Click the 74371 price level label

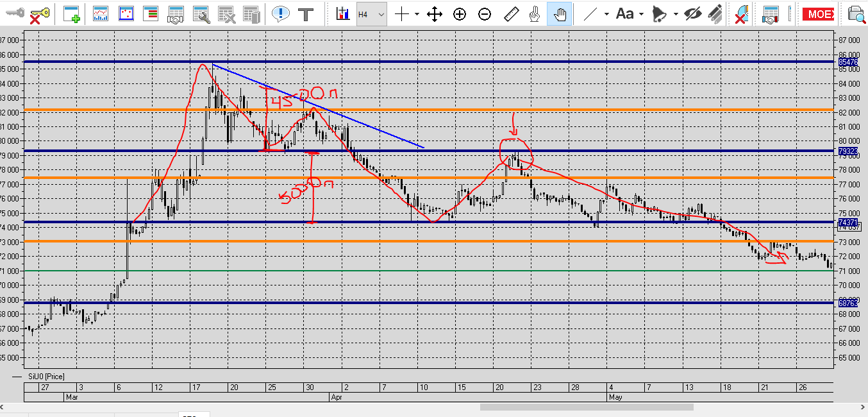click(847, 222)
